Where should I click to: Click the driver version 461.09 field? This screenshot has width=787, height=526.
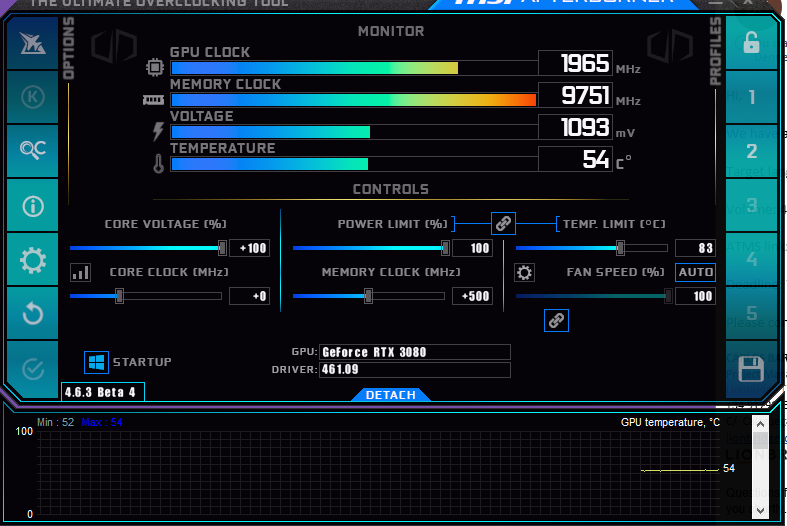tap(415, 369)
